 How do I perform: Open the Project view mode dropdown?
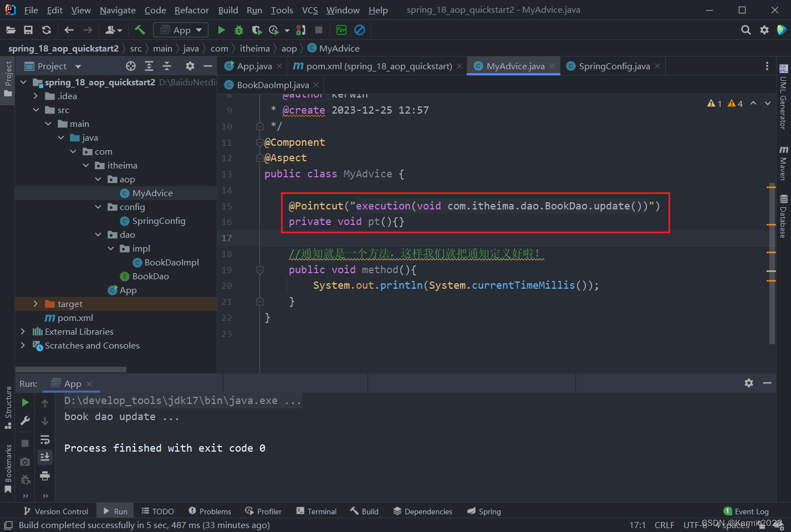[x=78, y=66]
